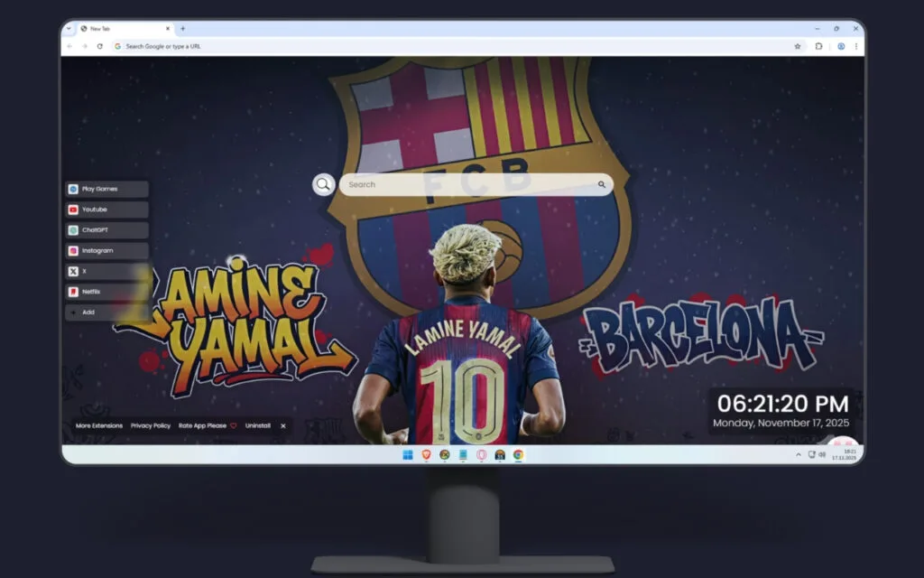Open the Chrome profile avatar
The width and height of the screenshot is (924, 578).
[x=841, y=46]
